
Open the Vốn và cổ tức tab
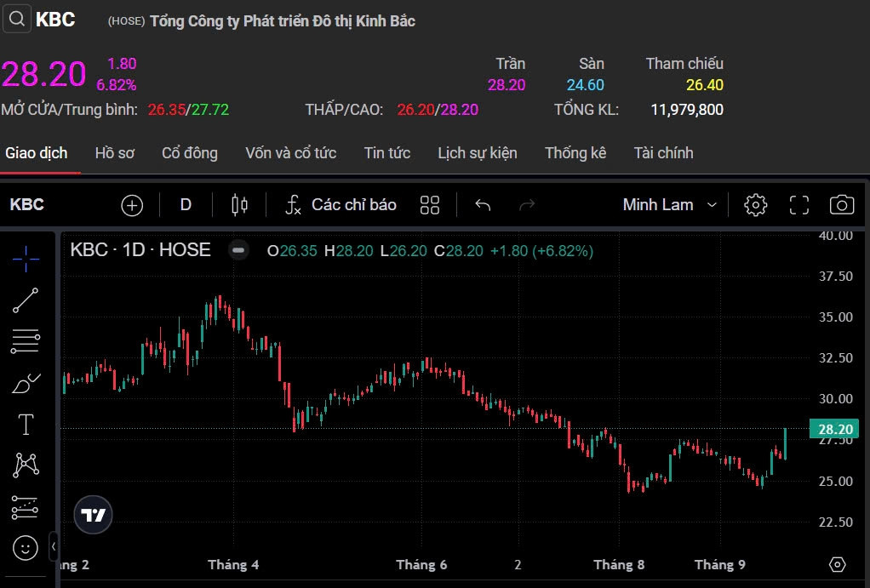pos(291,153)
